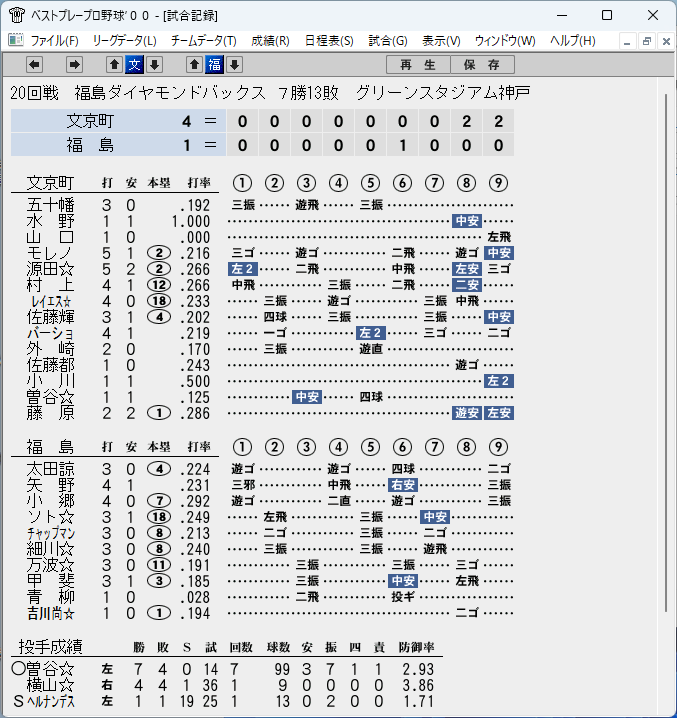Screen dimensions: 677x718
Task: Click the right arrow next game icon
Action: click(74, 65)
